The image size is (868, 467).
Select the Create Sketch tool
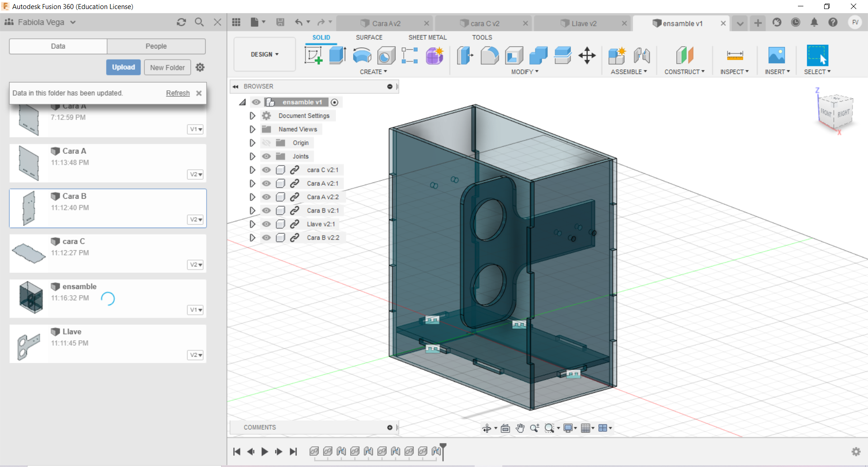click(313, 56)
